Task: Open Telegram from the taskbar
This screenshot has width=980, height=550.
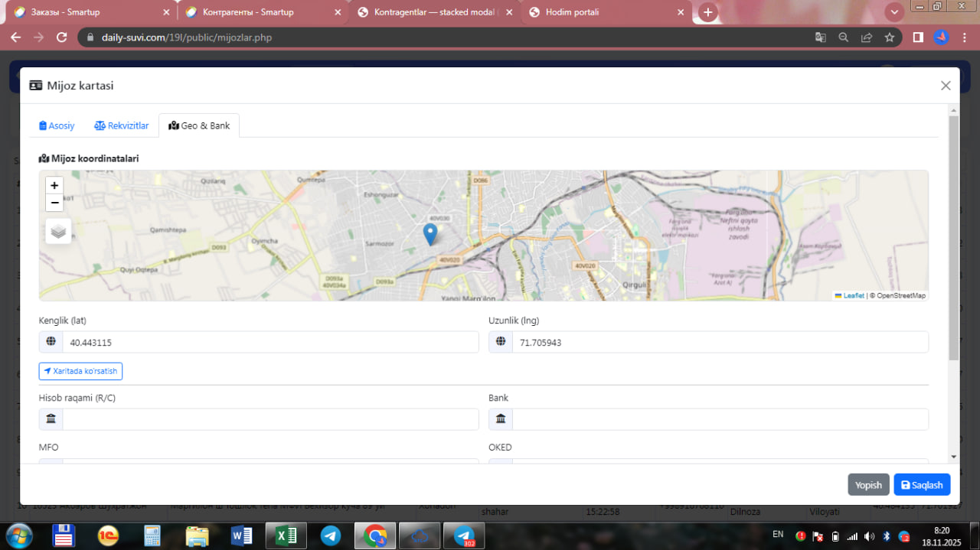Action: click(331, 536)
